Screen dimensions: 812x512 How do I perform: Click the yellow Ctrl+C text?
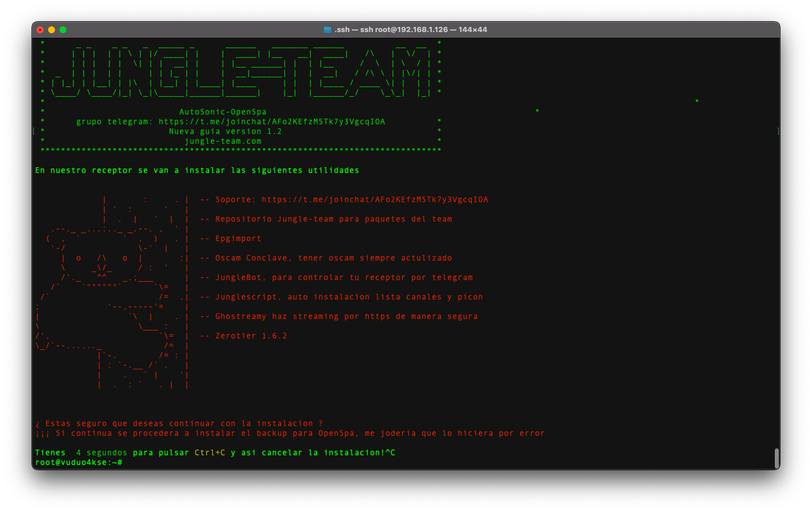210,453
